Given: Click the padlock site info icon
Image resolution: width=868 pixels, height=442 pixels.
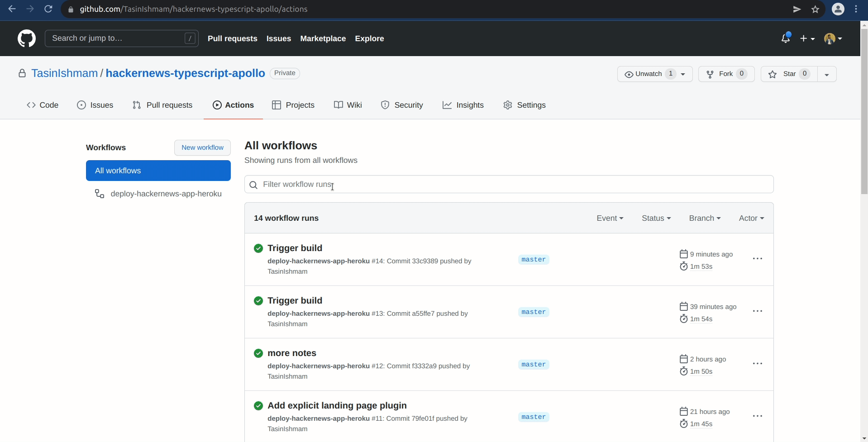Looking at the screenshot, I should coord(71,9).
